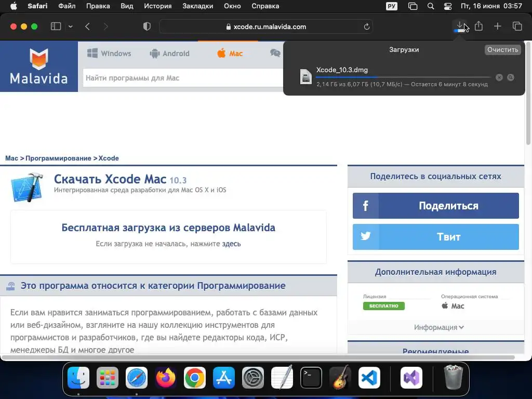532x399 pixels.
Task: Open Google Chrome from the Dock
Action: tap(195, 378)
